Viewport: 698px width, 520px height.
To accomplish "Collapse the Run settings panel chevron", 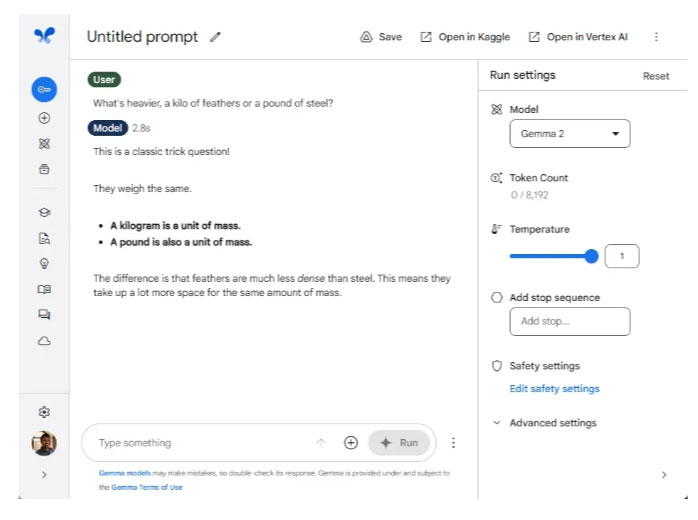I will (664, 475).
